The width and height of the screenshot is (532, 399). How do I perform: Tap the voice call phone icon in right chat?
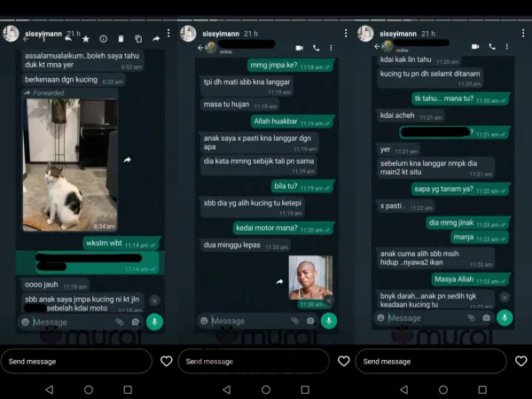pos(493,46)
